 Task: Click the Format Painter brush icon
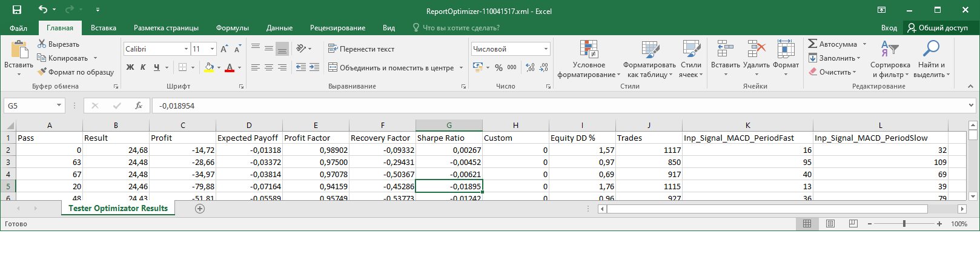(x=42, y=72)
